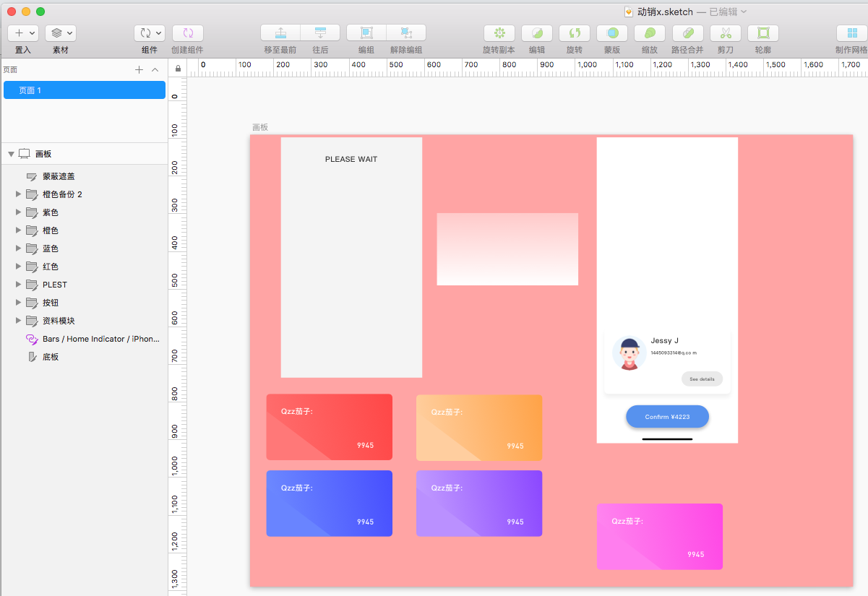
Task: Open the 组件 symbols dropdown
Action: click(x=150, y=33)
